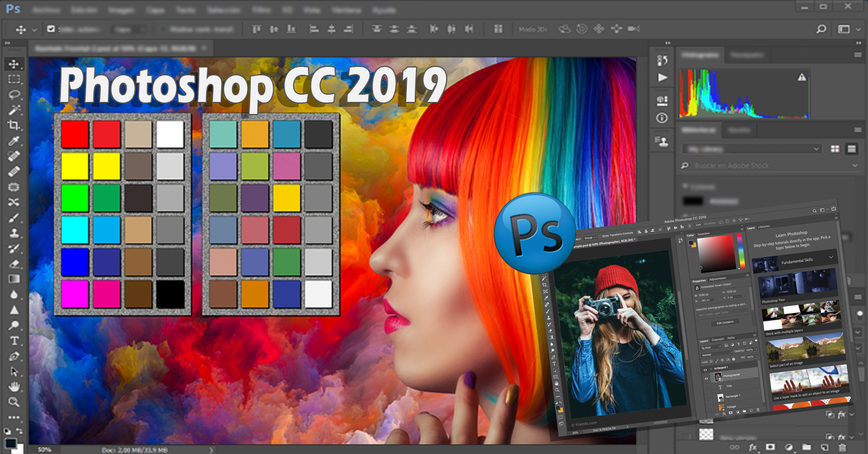Click the Edit Contents button
The height and width of the screenshot is (454, 868).
[724, 323]
